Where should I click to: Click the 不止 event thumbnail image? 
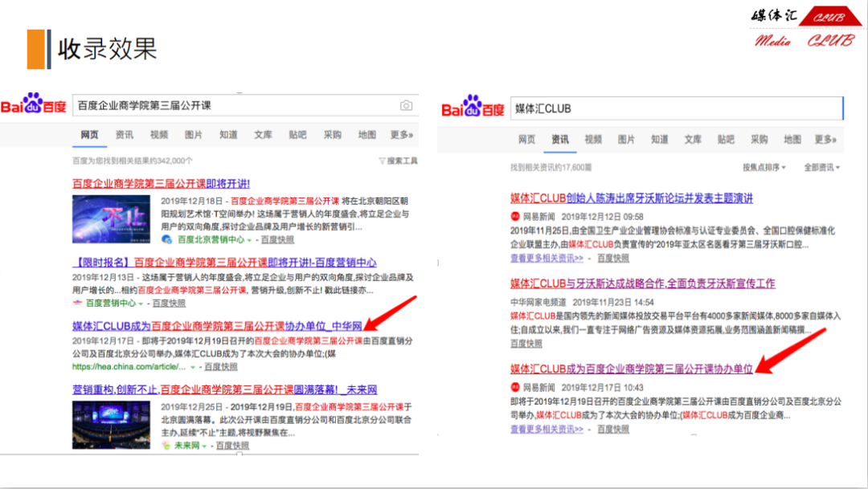click(111, 219)
